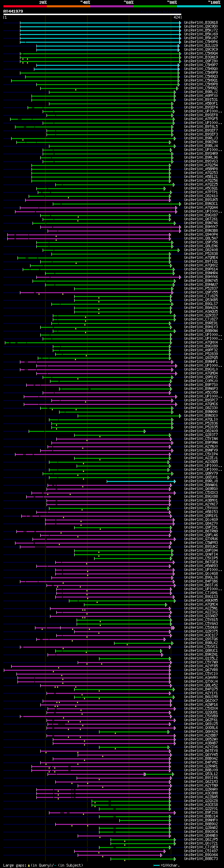224x868 pixels.
Task: Select the UniRef100_Q8LEH6 label
Action: pyautogui.click(x=201, y=246)
